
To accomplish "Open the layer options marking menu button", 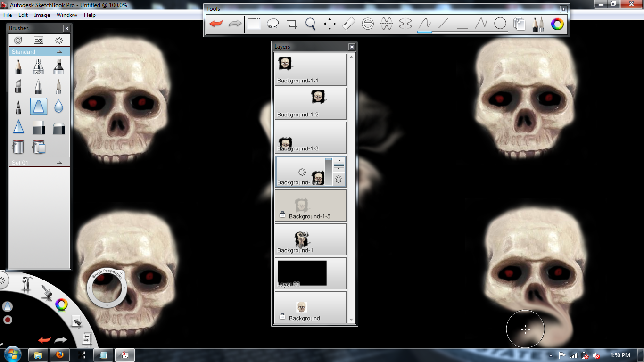I will (x=339, y=179).
